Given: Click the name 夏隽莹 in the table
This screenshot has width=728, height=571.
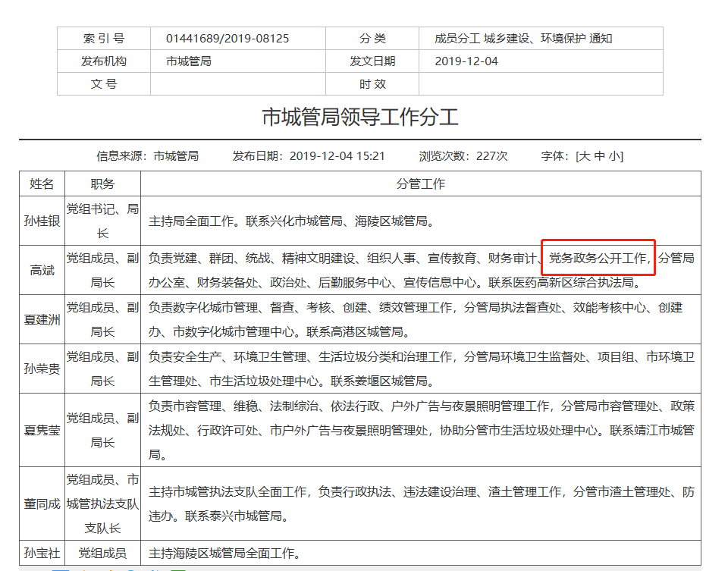Looking at the screenshot, I should (x=42, y=430).
